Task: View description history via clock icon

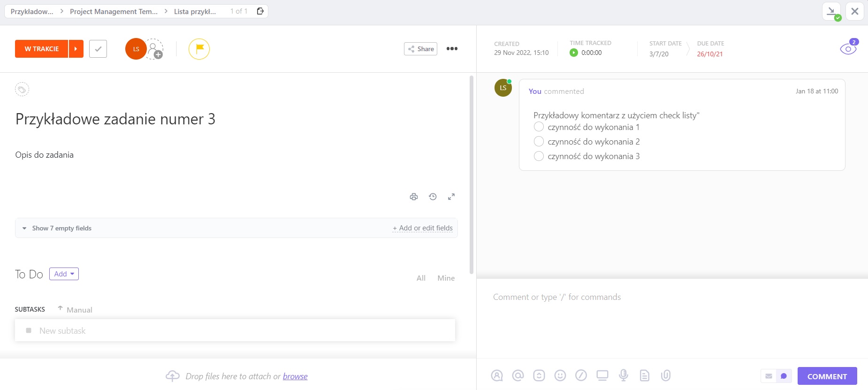Action: [x=433, y=197]
